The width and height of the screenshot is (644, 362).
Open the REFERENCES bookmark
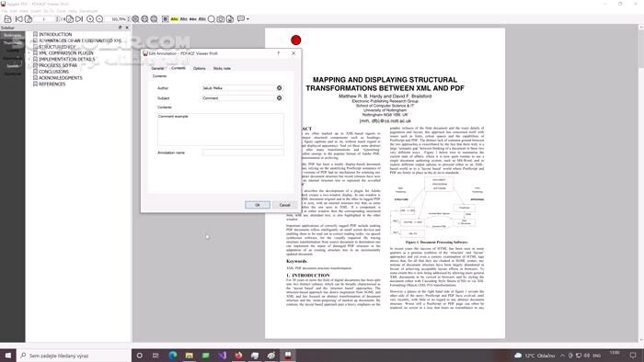point(52,84)
